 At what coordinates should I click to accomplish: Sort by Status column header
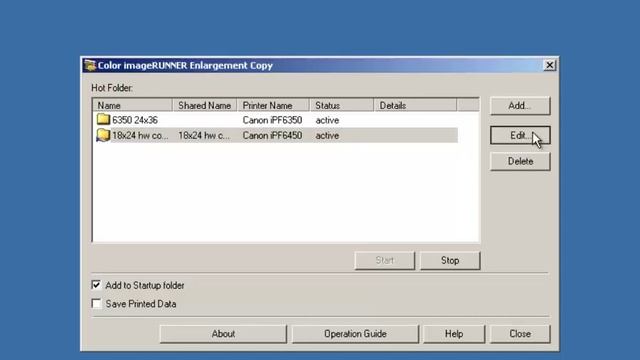342,105
